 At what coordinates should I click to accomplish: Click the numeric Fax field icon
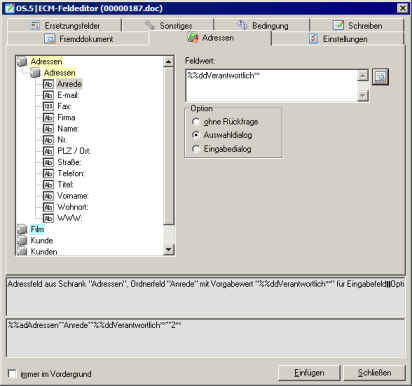[48, 106]
